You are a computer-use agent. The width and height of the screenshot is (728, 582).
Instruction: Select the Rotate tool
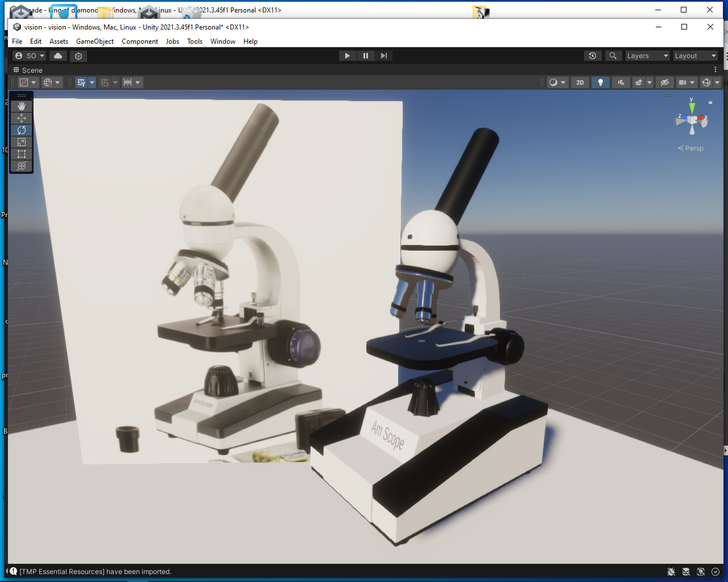22,130
